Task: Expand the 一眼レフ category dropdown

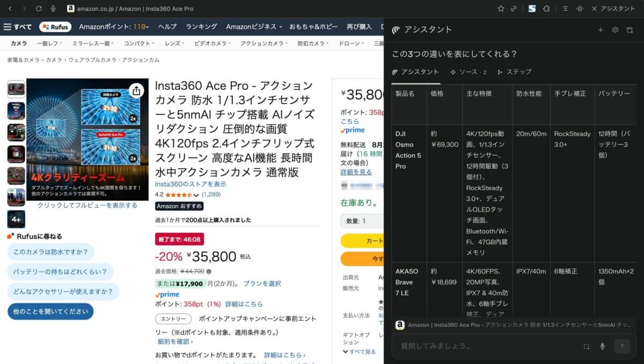Action: click(48, 43)
